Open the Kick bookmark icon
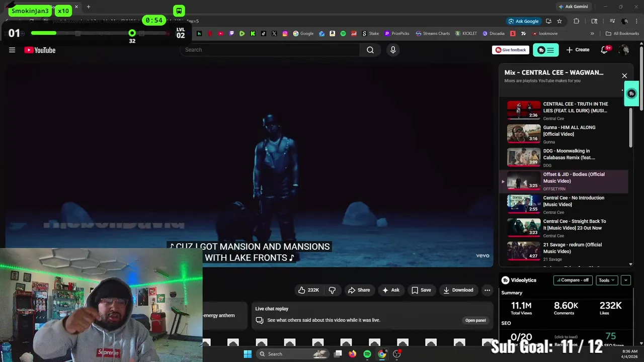This screenshot has height=362, width=644. tap(253, 34)
